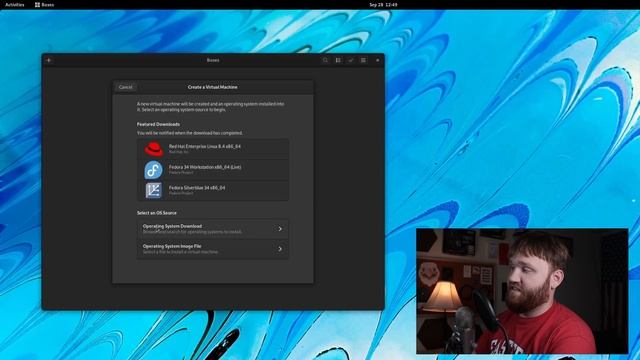Open the Boxes hamburger menu
640x360 pixels.
(363, 60)
